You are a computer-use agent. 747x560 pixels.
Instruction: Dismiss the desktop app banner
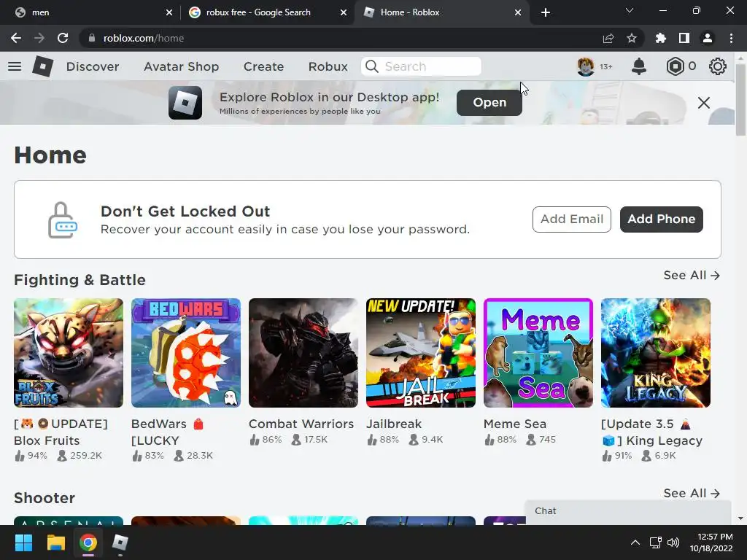click(x=704, y=102)
